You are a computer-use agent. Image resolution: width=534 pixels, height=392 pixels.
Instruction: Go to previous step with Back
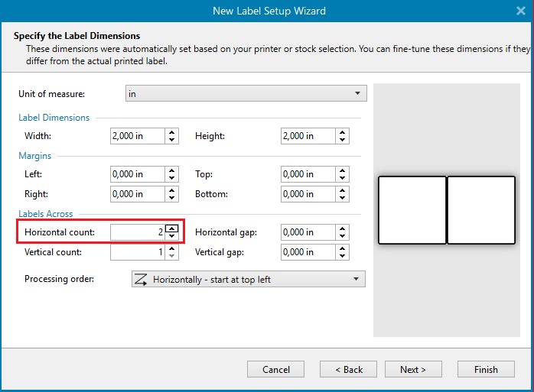[348, 370]
